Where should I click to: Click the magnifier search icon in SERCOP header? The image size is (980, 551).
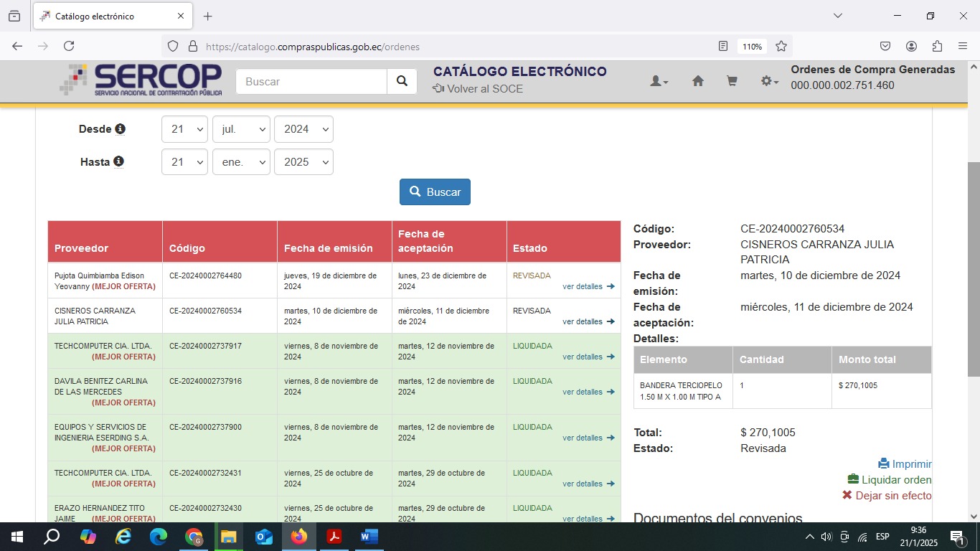402,82
